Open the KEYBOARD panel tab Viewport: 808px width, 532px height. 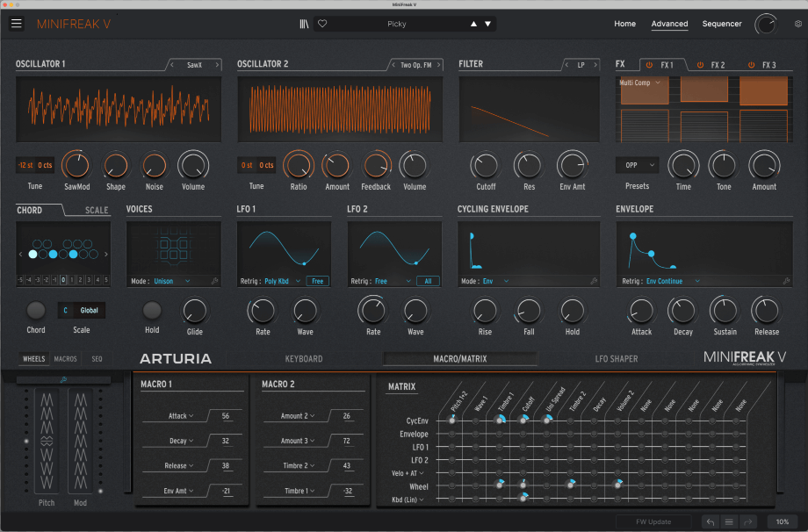304,359
